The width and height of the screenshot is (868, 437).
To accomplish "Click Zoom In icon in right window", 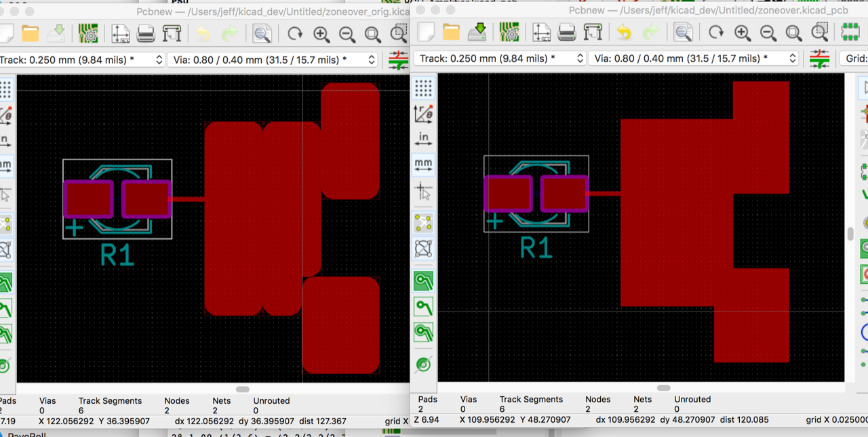I will pos(743,33).
